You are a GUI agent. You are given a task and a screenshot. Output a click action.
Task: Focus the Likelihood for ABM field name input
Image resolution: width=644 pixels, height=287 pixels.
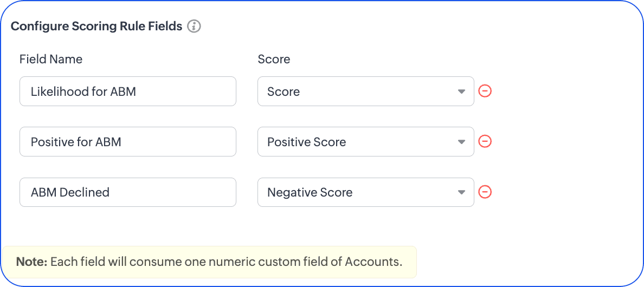coord(127,92)
